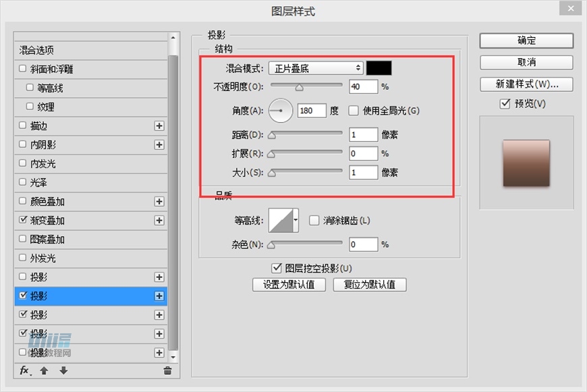
Task: Click the 扩展 percent value field
Action: (x=363, y=154)
